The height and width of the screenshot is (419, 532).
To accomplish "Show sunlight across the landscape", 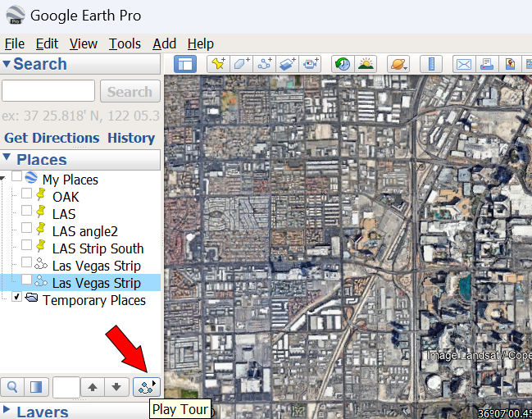I will click(366, 64).
